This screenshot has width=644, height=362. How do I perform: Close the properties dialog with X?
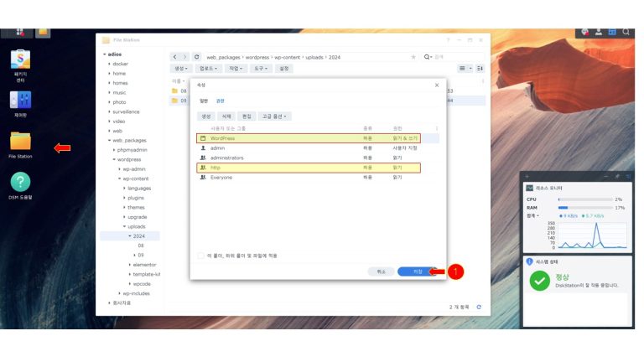437,85
